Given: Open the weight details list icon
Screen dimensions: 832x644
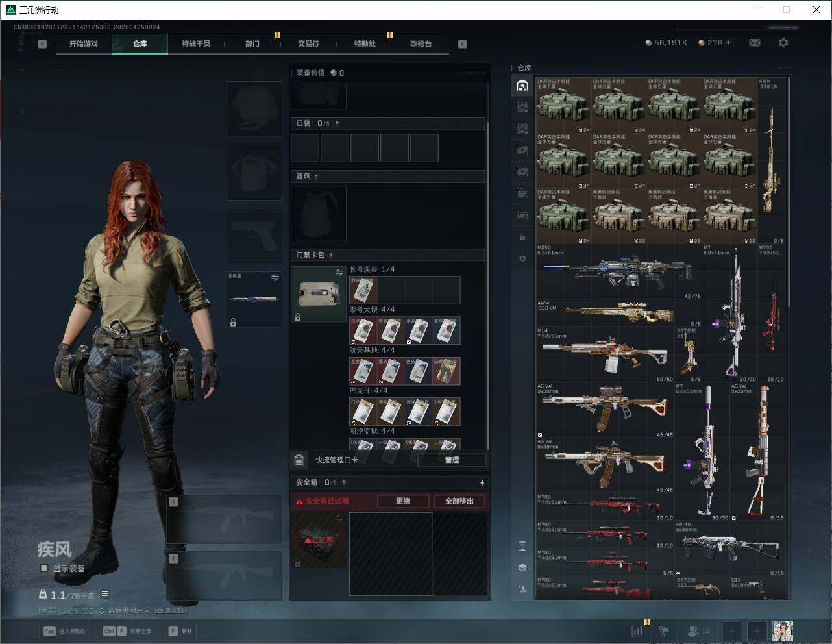Looking at the screenshot, I should (x=105, y=594).
